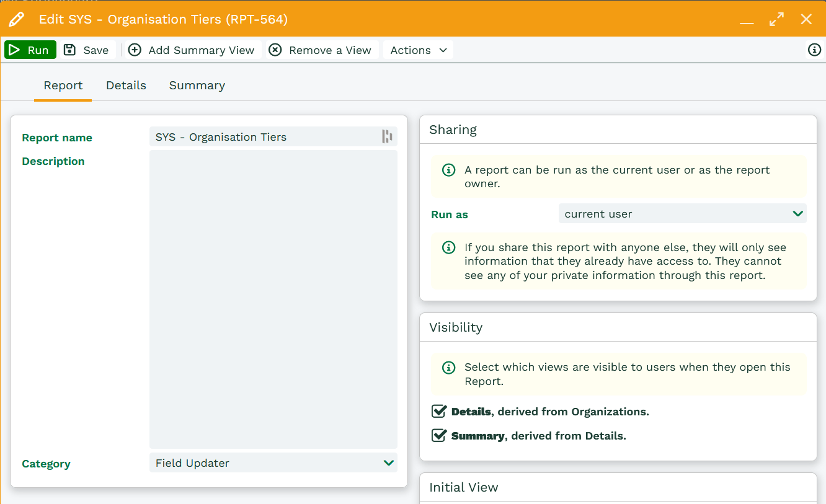Open the info icon in the toolbar
This screenshot has height=504, width=826.
pos(814,50)
